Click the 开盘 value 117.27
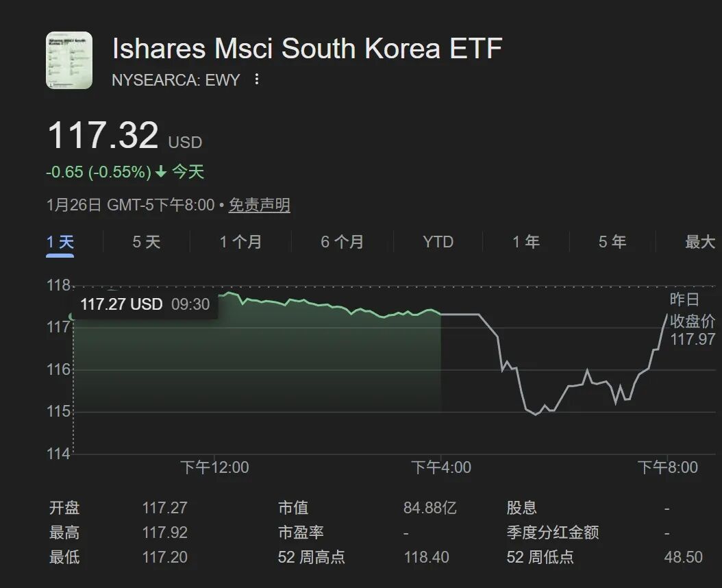Image resolution: width=722 pixels, height=588 pixels. [167, 508]
